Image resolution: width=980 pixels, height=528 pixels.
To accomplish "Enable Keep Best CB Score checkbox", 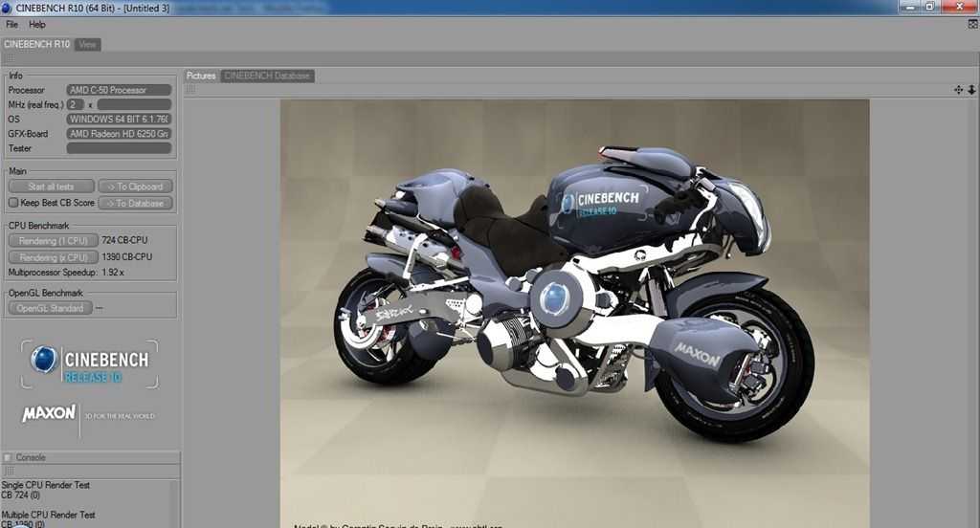I will [13, 203].
